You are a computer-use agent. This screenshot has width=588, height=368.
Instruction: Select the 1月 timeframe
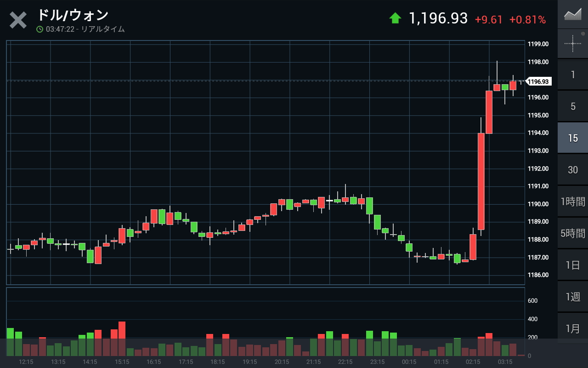573,328
